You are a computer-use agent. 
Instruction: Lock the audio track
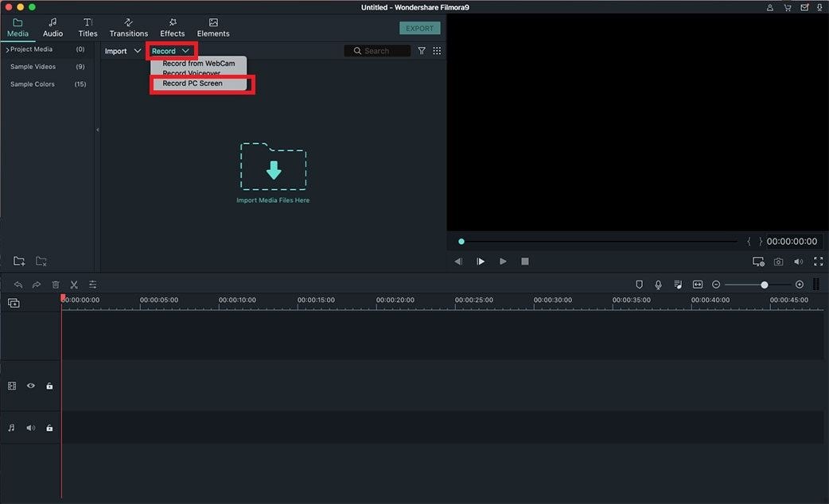pyautogui.click(x=49, y=428)
